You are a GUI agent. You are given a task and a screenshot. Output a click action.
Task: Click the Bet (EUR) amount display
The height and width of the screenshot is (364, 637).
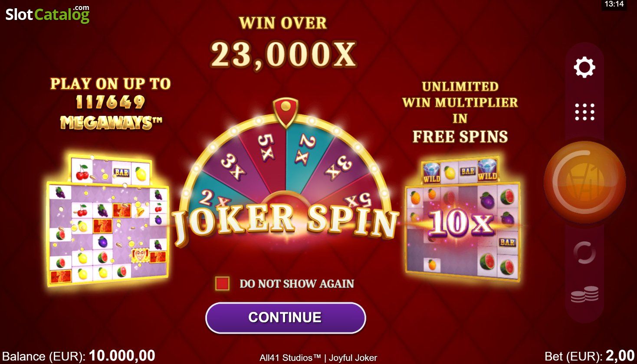coord(589,356)
